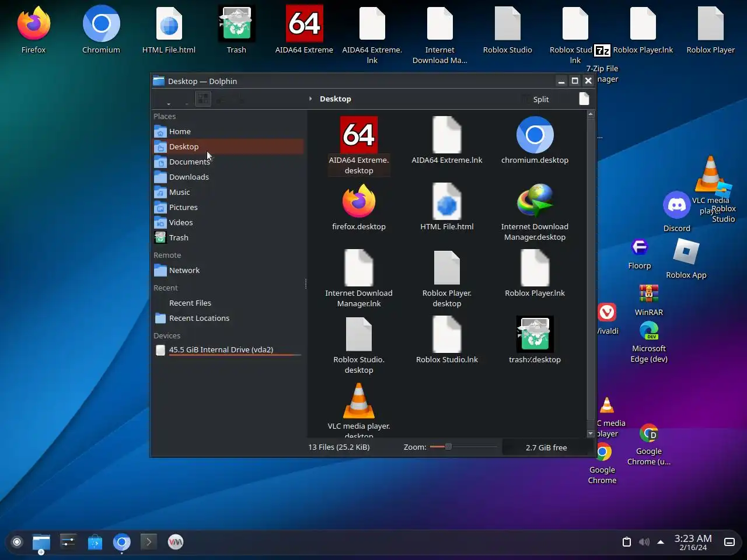Select firefox.desktop file in Dolphin

[359, 207]
